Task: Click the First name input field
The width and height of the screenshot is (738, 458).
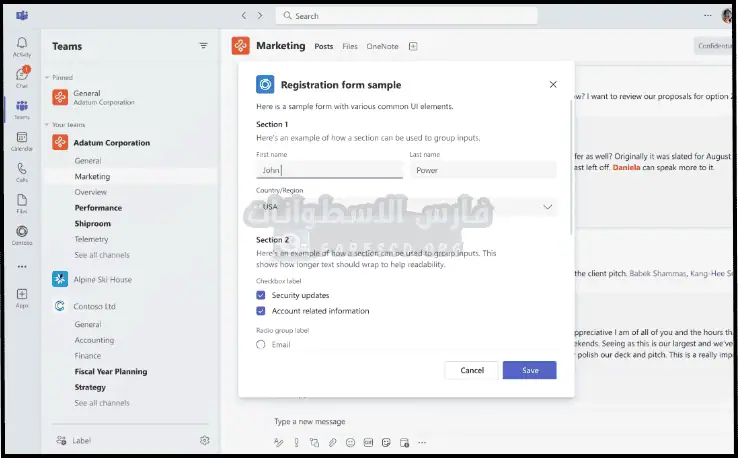Action: point(329,170)
